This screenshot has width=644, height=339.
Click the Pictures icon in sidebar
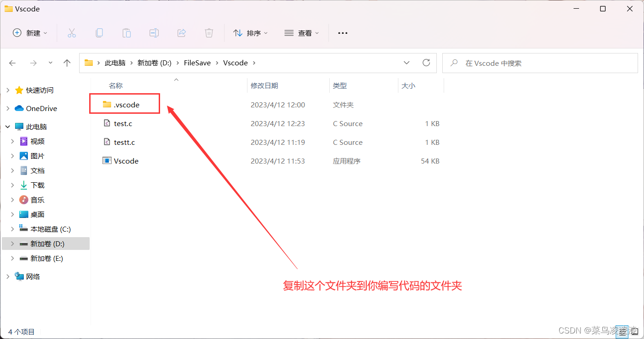click(x=24, y=156)
